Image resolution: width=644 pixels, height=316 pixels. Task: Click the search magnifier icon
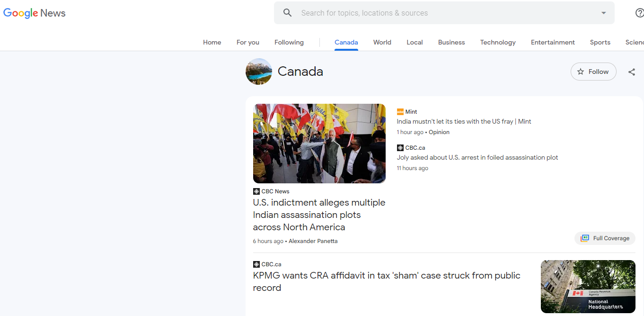288,13
